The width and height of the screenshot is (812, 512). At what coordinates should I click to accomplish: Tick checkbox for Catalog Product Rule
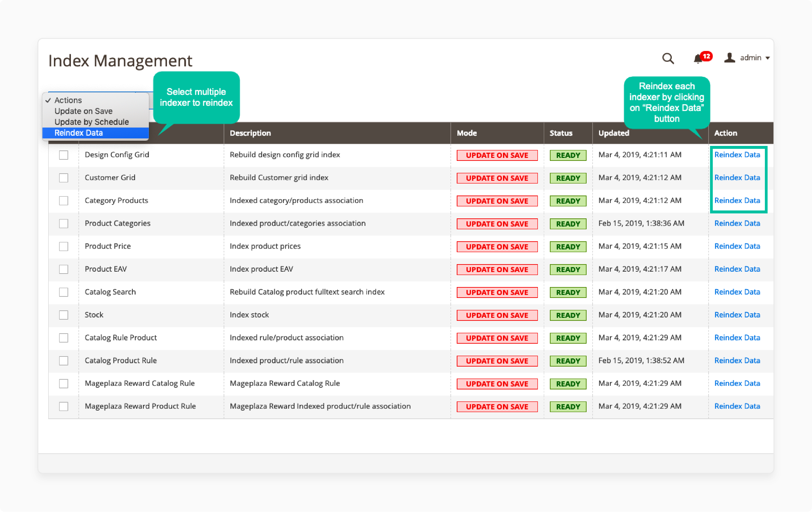pyautogui.click(x=63, y=361)
